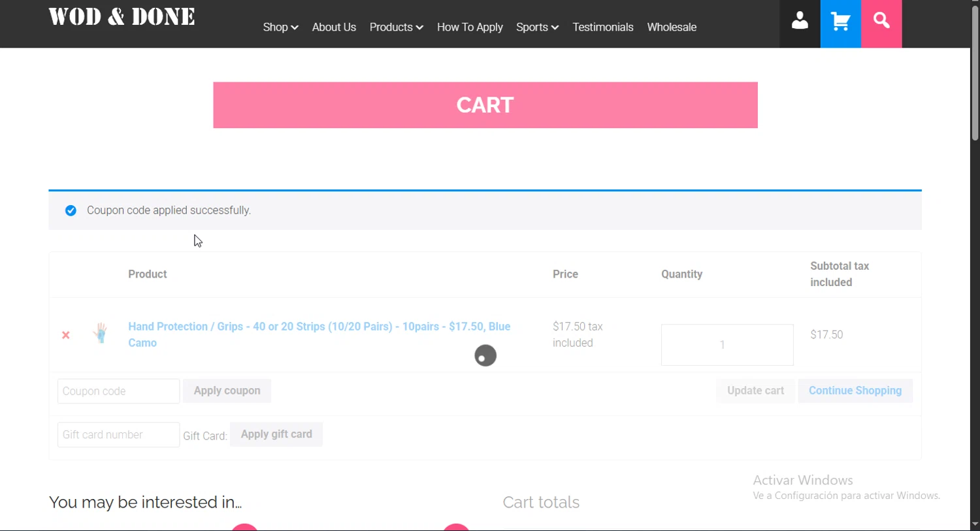Open the shopping cart icon
980x531 pixels.
tap(841, 21)
